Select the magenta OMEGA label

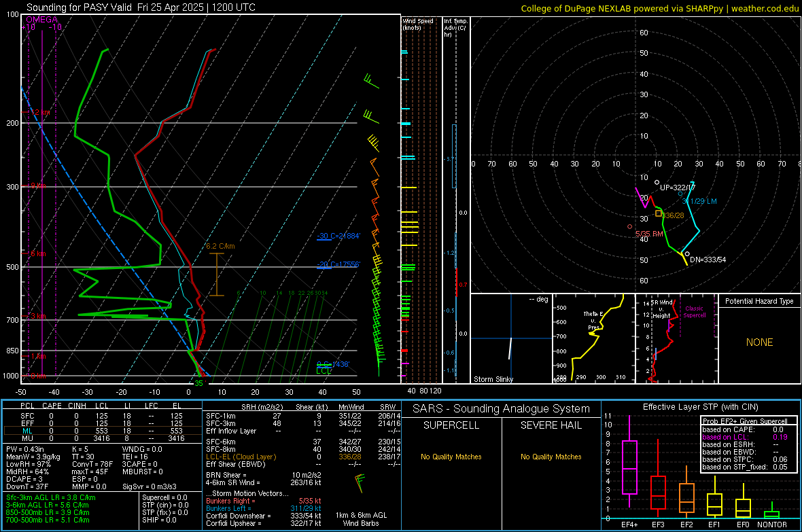pos(42,20)
